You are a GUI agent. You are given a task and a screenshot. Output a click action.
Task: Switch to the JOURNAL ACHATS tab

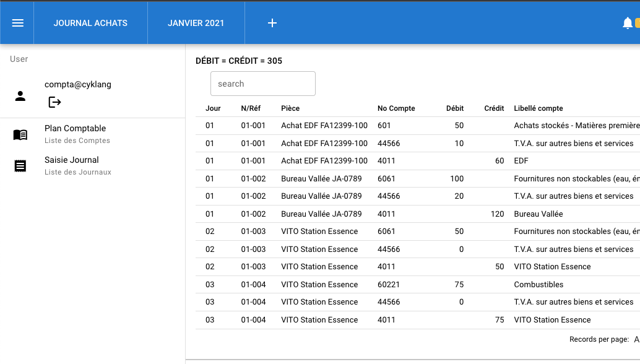coord(90,23)
